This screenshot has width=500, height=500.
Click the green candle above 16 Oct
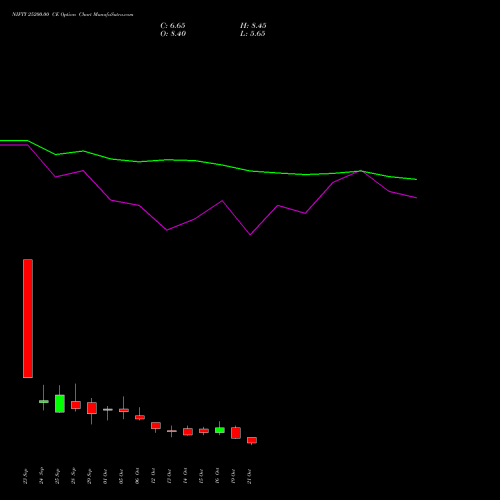coord(220,430)
